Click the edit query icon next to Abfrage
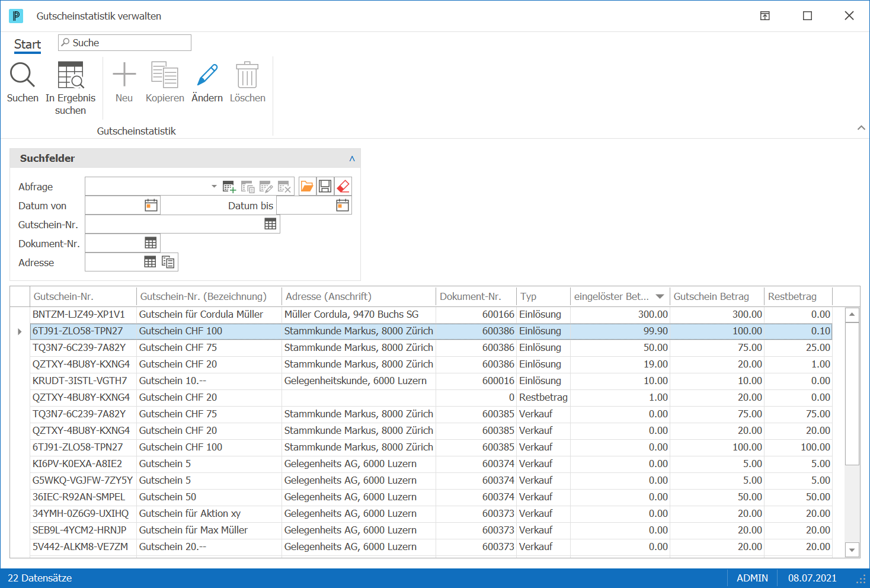 [x=266, y=187]
